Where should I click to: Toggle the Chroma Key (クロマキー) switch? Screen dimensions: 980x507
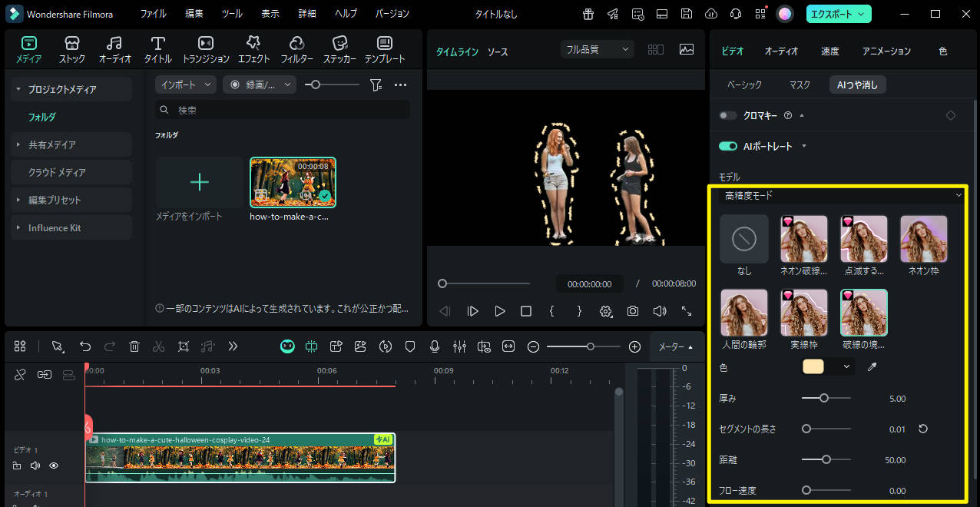click(x=727, y=115)
